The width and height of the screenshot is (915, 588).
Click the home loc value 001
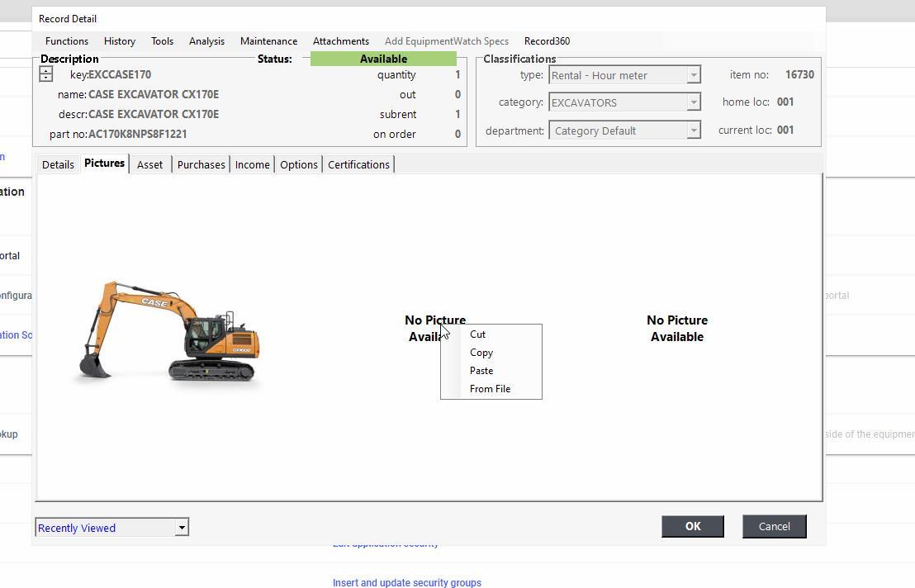785,102
